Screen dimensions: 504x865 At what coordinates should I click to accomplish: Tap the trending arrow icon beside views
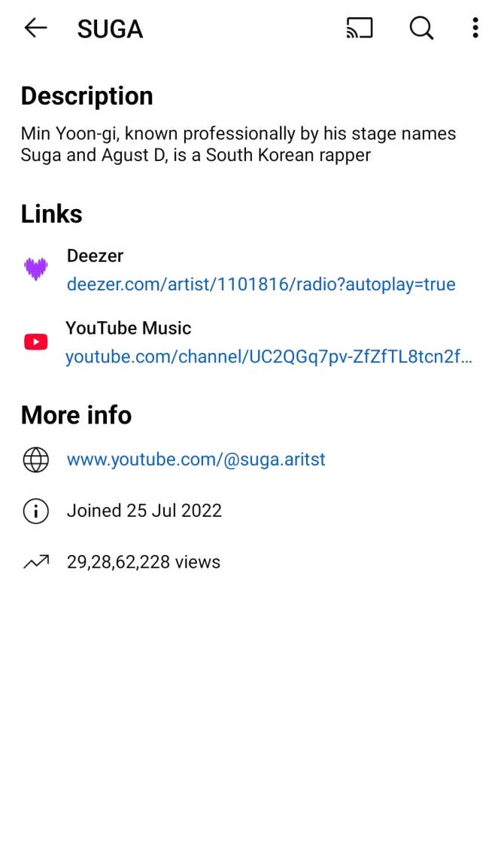35,562
